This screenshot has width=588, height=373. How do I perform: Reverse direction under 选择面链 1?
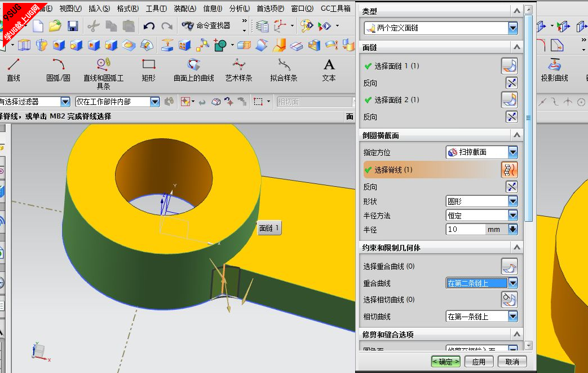(x=511, y=83)
